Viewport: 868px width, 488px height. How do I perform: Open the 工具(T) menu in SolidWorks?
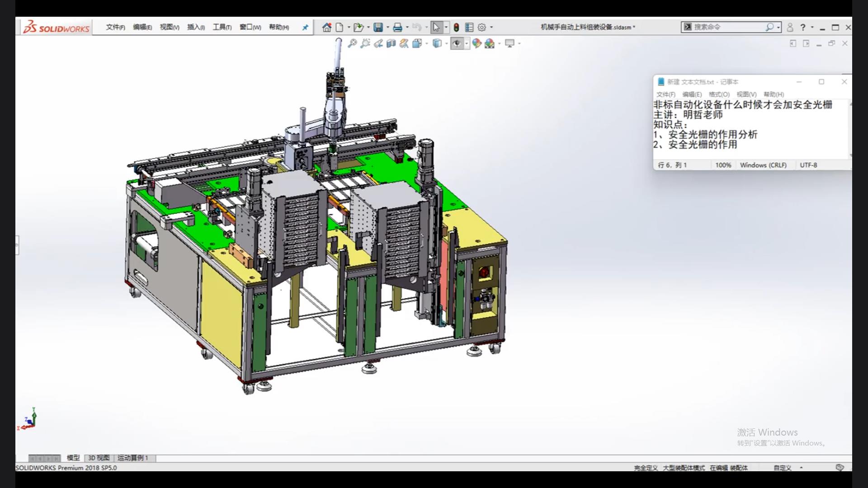pos(222,27)
